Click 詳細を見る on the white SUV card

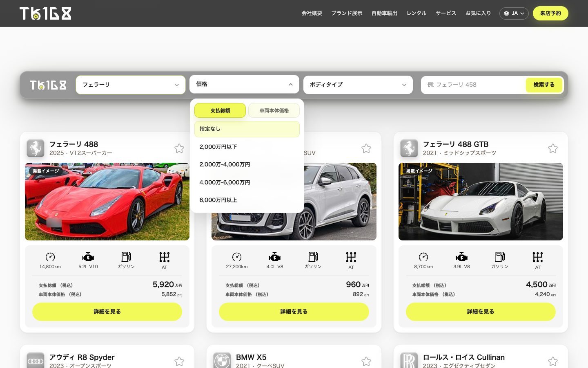[x=294, y=312]
